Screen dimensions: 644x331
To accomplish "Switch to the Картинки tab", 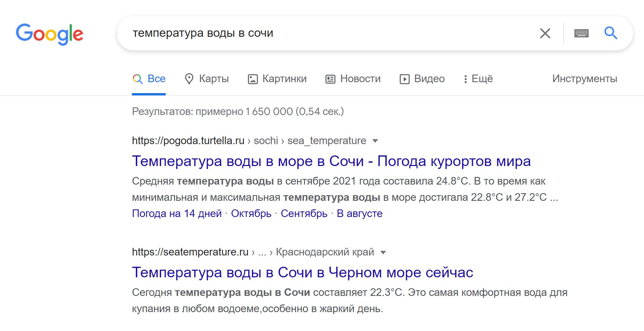I will pyautogui.click(x=277, y=79).
